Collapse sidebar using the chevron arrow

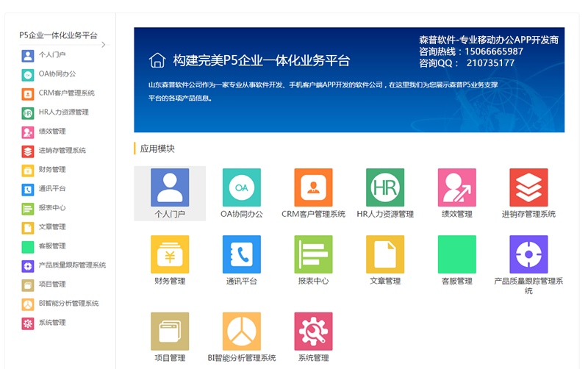coord(104,45)
